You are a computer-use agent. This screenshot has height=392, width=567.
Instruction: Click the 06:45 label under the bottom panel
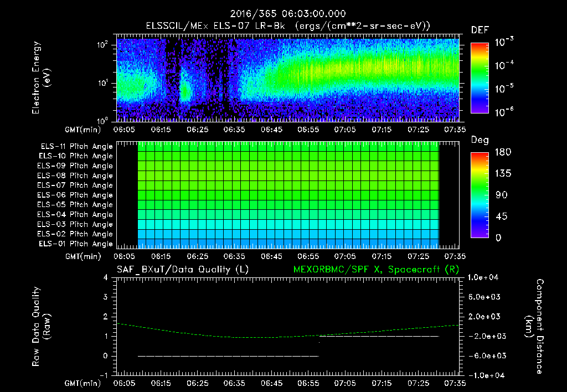point(271,383)
